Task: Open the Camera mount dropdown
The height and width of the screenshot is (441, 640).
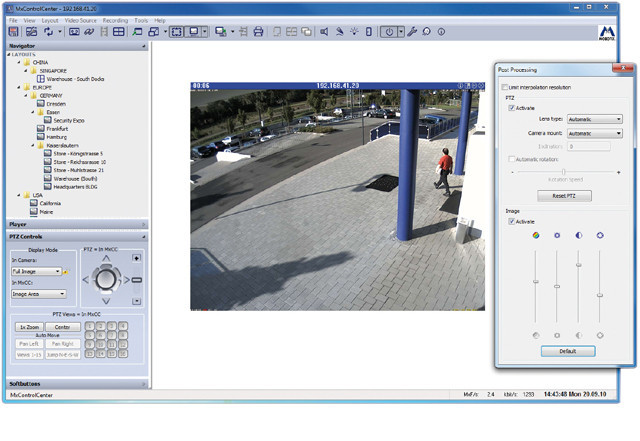Action: pos(594,133)
